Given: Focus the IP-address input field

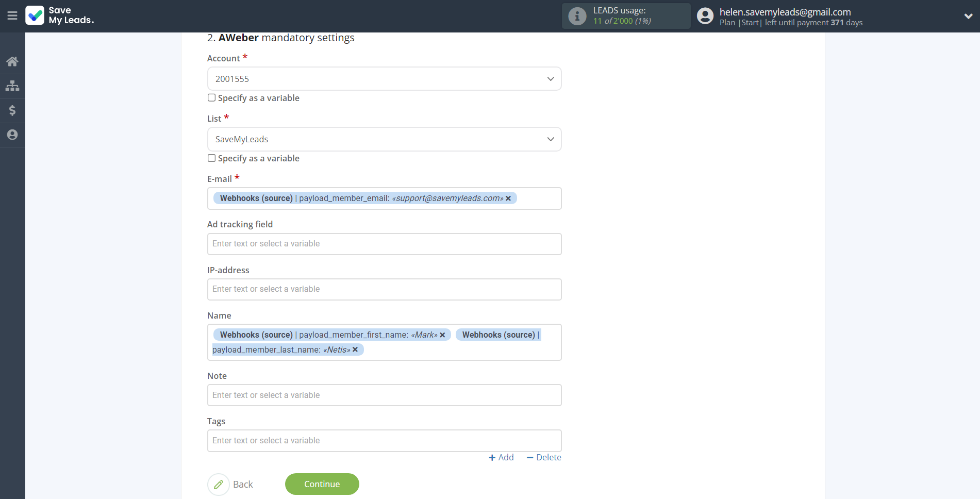Looking at the screenshot, I should [385, 289].
